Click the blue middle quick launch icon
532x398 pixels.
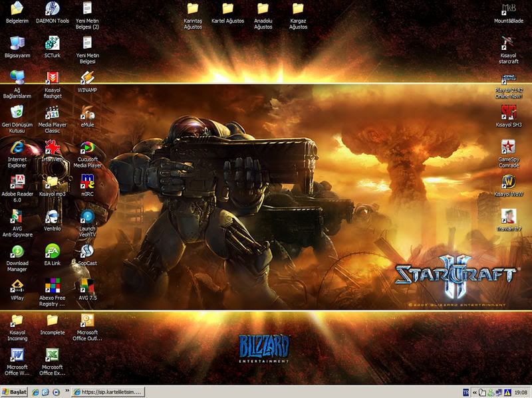coord(45,392)
